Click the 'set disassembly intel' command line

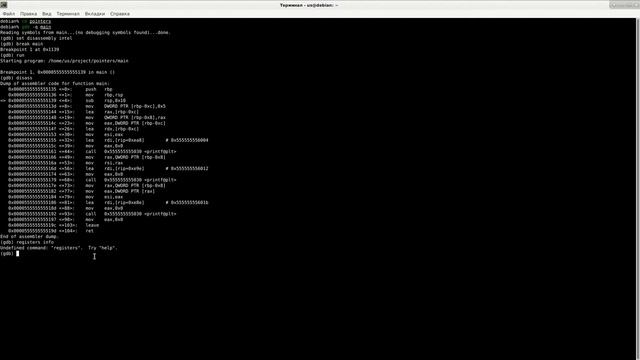coord(36,38)
